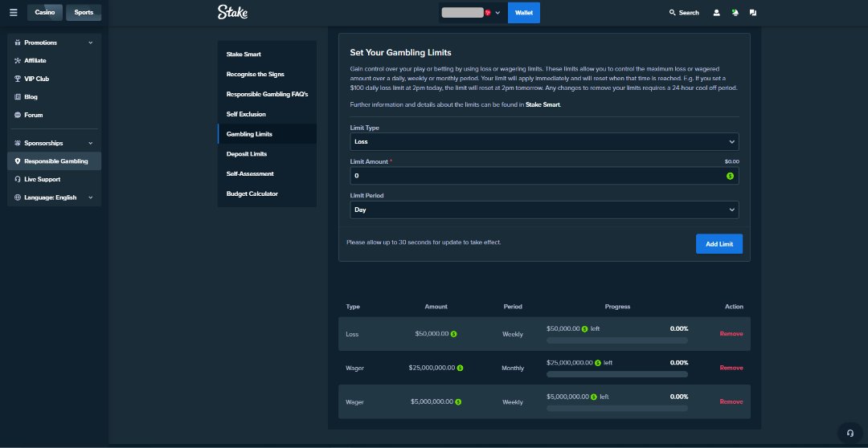The image size is (868, 448).
Task: Switch to the Sports tab
Action: [84, 12]
